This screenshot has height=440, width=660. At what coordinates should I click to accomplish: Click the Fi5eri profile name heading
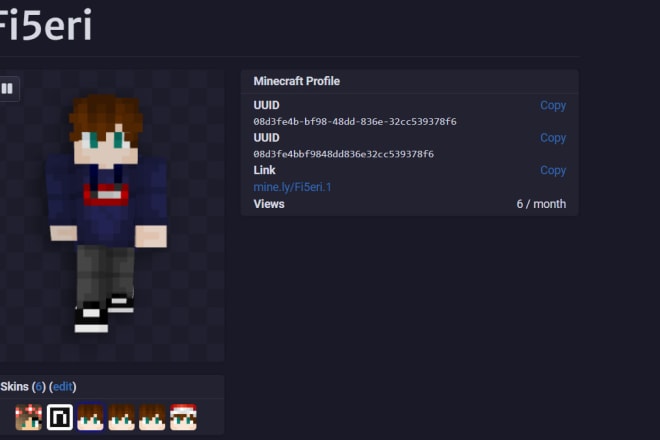click(45, 25)
